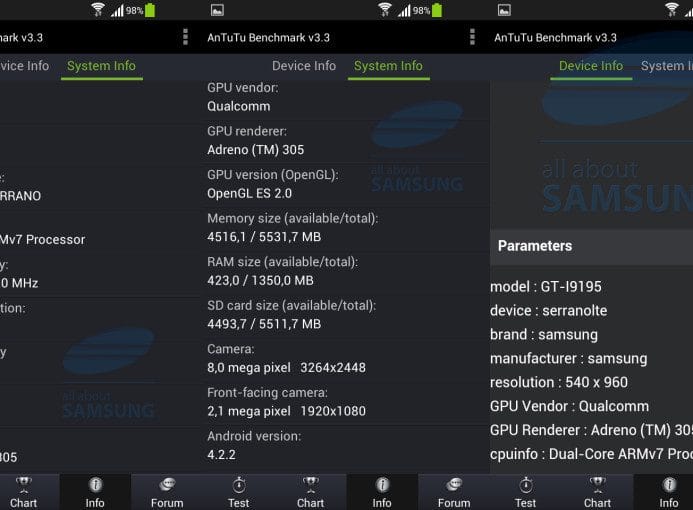
Task: Select resolution : 540 x 960 line
Action: coord(559,382)
